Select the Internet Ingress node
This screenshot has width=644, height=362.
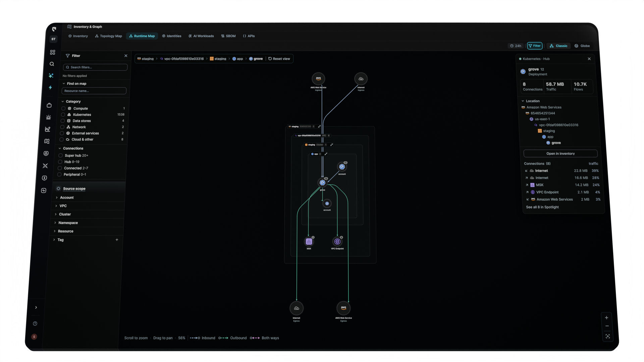click(361, 79)
